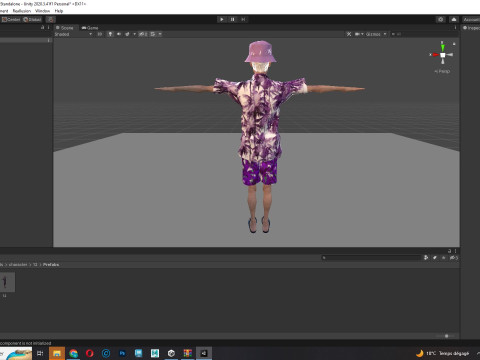The height and width of the screenshot is (360, 480).
Task: Open Opera browser from taskbar
Action: 90,353
